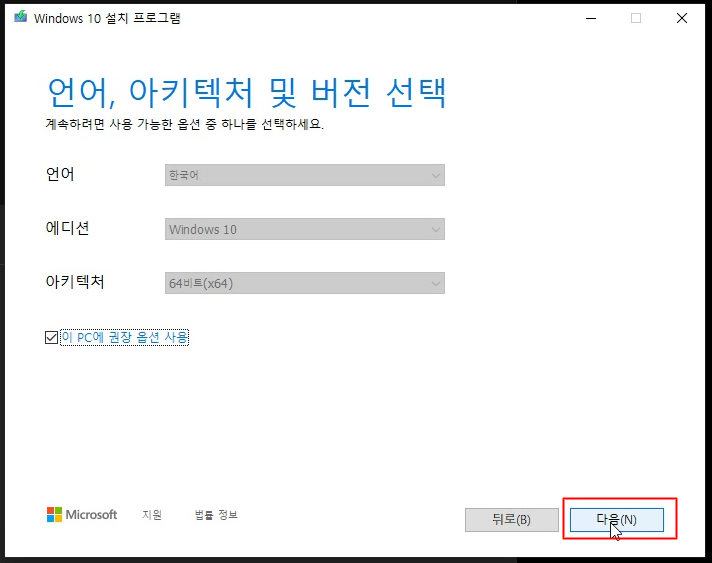Image resolution: width=712 pixels, height=563 pixels.
Task: Uncheck the '이 PC에 권장 옵션 사용' checkbox
Action: 51,337
